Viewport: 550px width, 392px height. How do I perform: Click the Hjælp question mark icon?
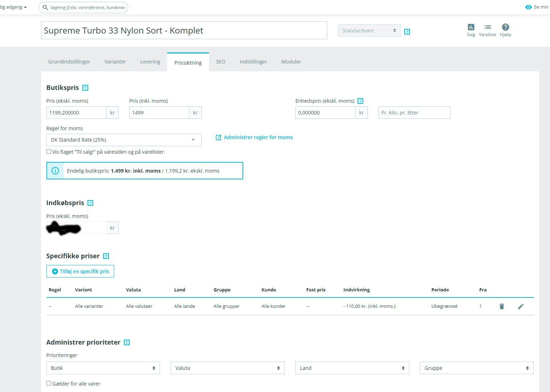coord(505,27)
